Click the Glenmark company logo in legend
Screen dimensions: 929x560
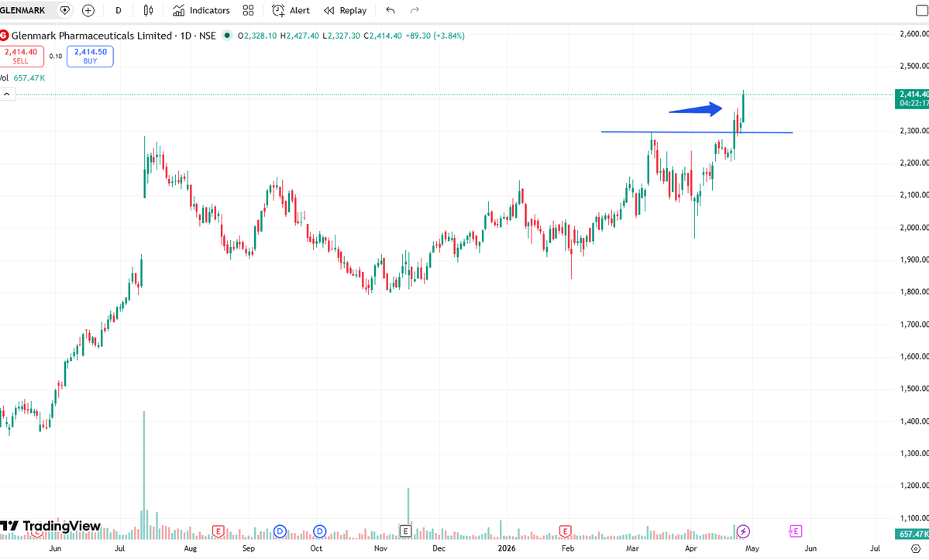[4, 36]
